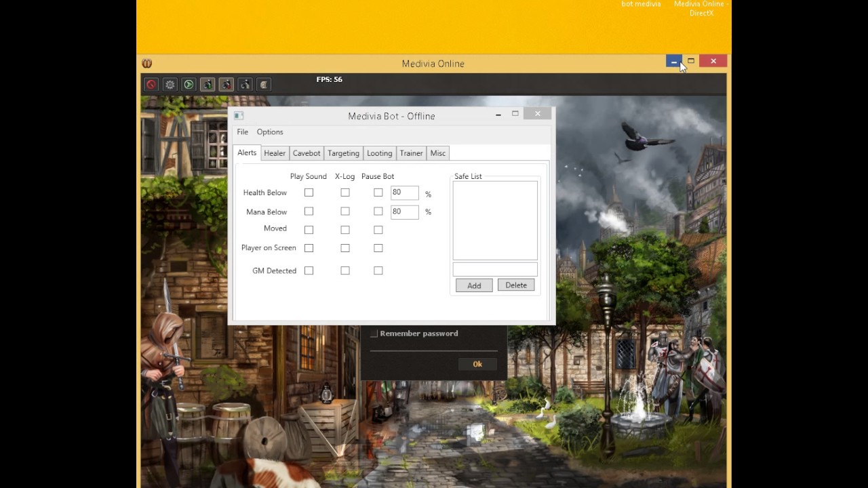Click the Medivia Bot window system icon
Image resolution: width=868 pixels, height=488 pixels.
click(x=239, y=116)
